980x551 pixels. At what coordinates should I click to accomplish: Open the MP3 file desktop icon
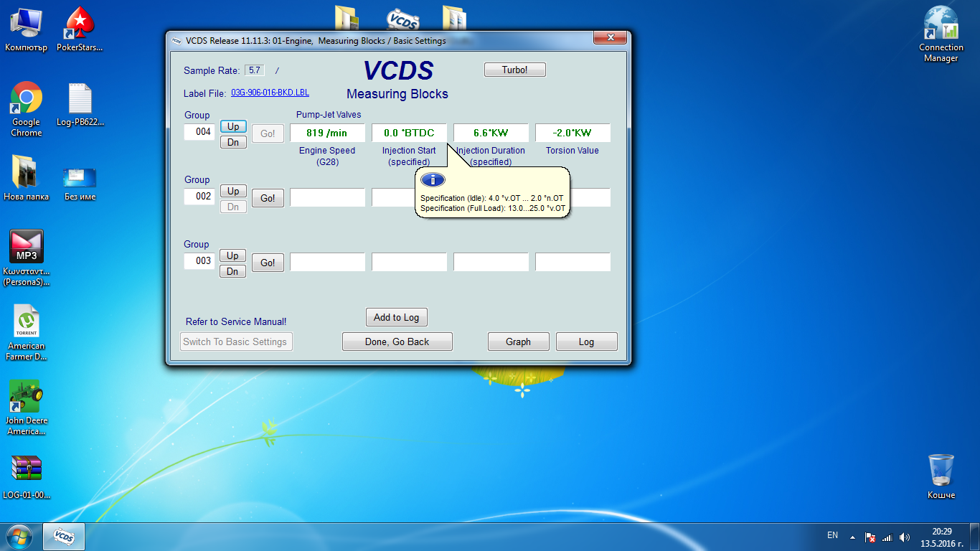27,248
